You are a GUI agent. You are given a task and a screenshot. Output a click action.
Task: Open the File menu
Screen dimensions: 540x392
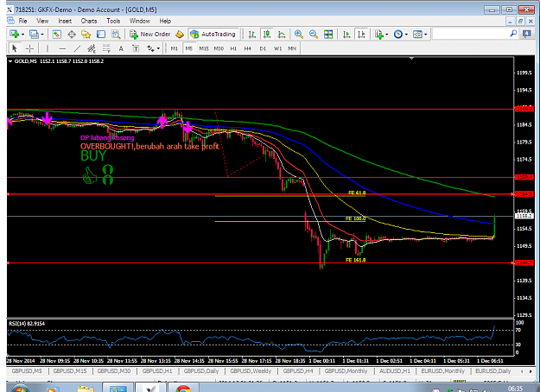click(22, 21)
